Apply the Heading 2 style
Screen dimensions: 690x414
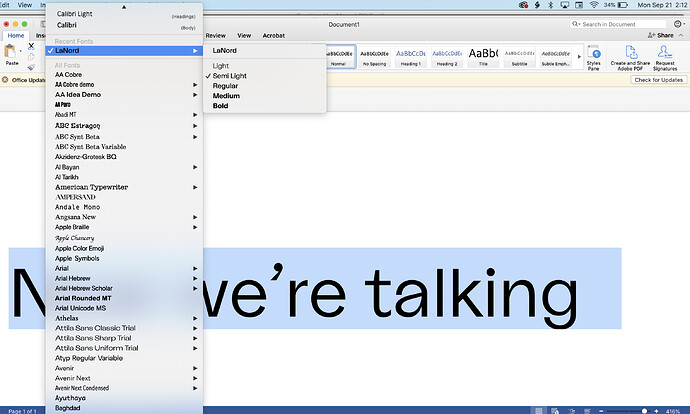click(x=447, y=57)
